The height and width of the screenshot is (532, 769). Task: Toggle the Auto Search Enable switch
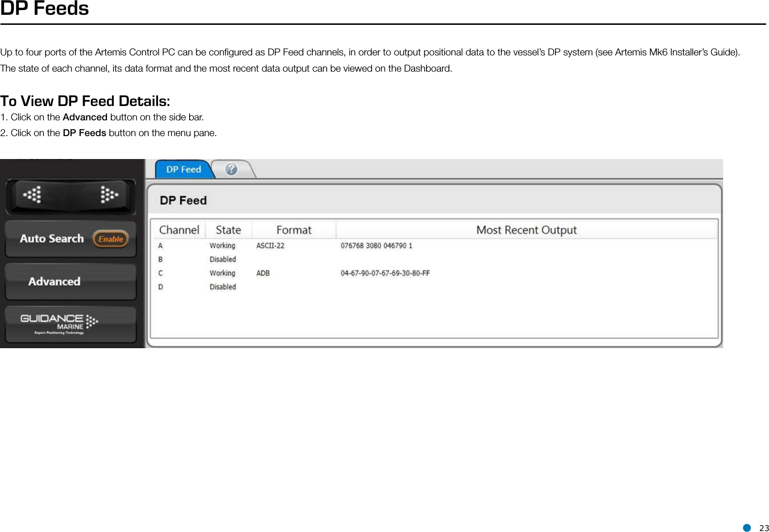(111, 239)
